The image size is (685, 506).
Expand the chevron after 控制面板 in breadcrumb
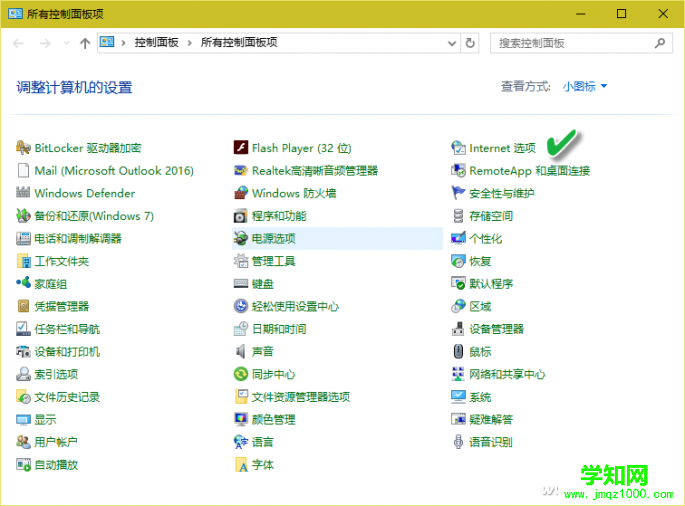(x=190, y=43)
